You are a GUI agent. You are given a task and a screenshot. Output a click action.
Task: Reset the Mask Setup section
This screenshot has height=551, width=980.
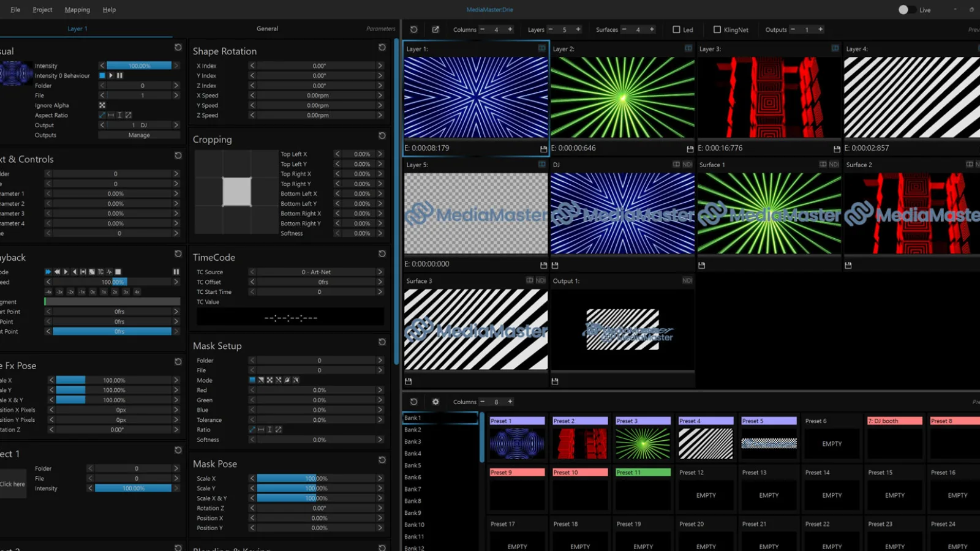[382, 342]
